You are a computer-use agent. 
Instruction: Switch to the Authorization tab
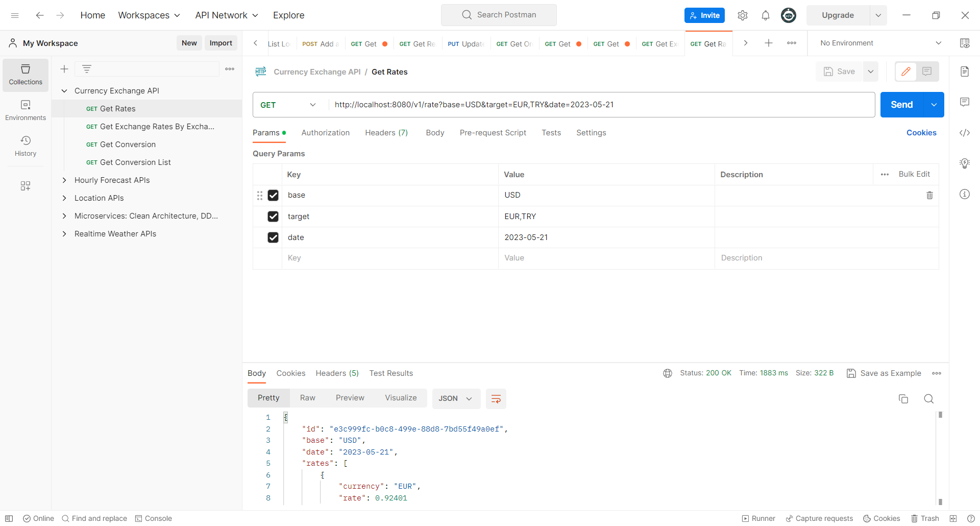click(326, 133)
